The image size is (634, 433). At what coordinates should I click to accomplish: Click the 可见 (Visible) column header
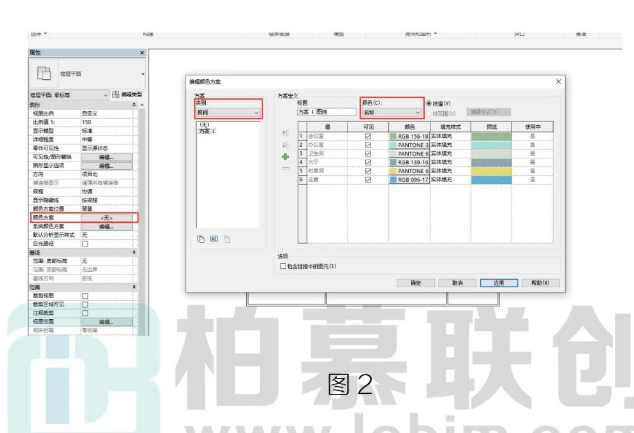[368, 127]
